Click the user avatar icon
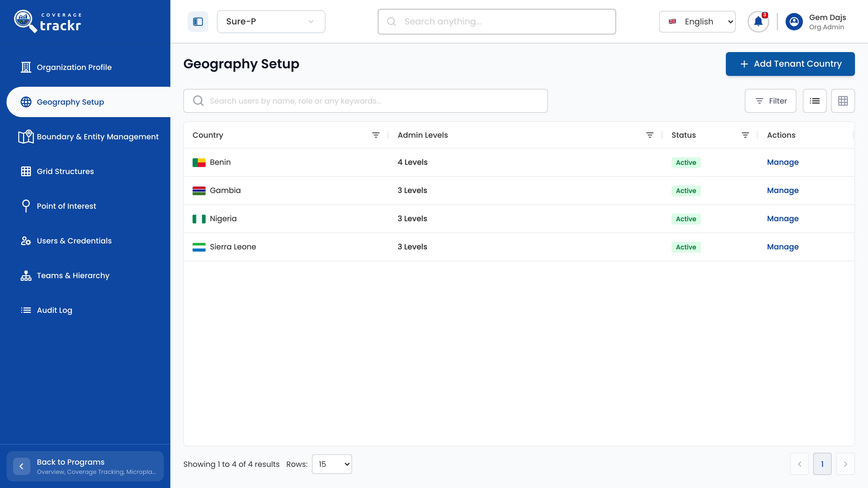Screen dimensions: 868x488 point(794,22)
